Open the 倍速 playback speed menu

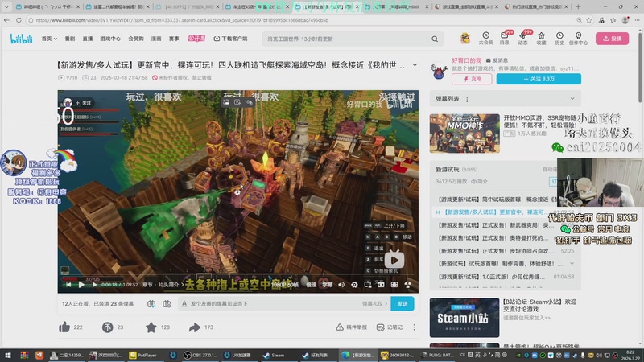[311, 285]
